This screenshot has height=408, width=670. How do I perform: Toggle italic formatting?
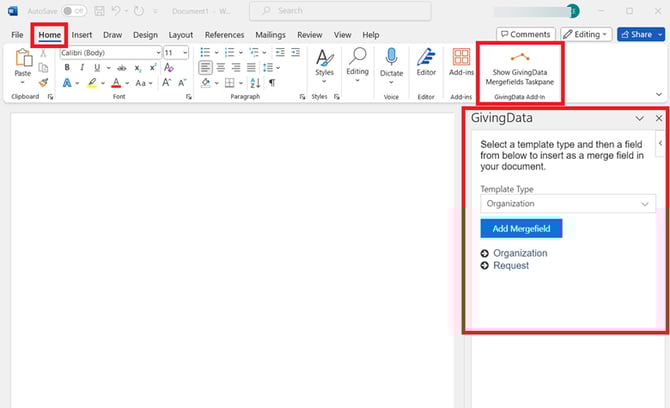point(81,68)
